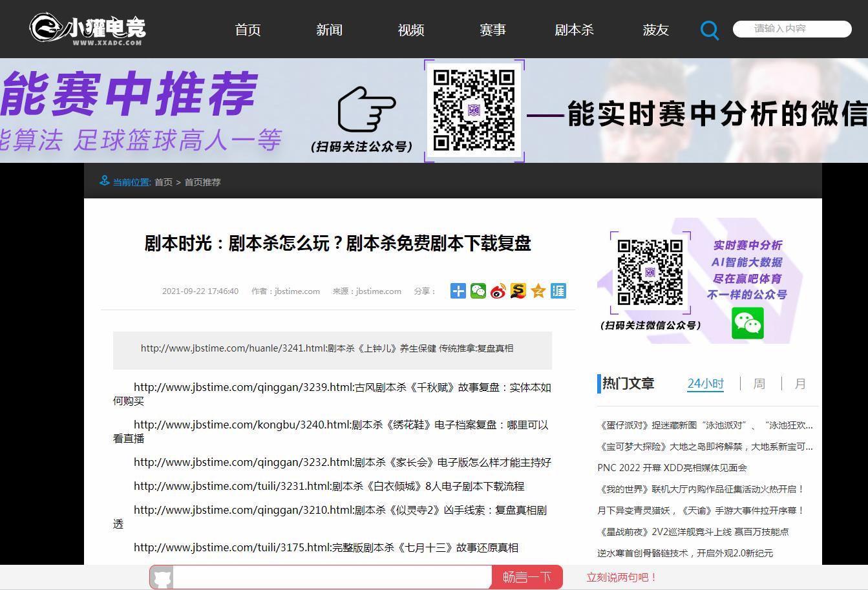Click the site logo in header
The height and width of the screenshot is (590, 868).
[88, 28]
